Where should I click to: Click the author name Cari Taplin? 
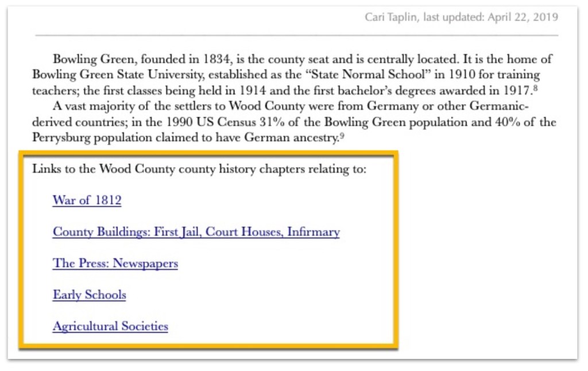point(391,17)
